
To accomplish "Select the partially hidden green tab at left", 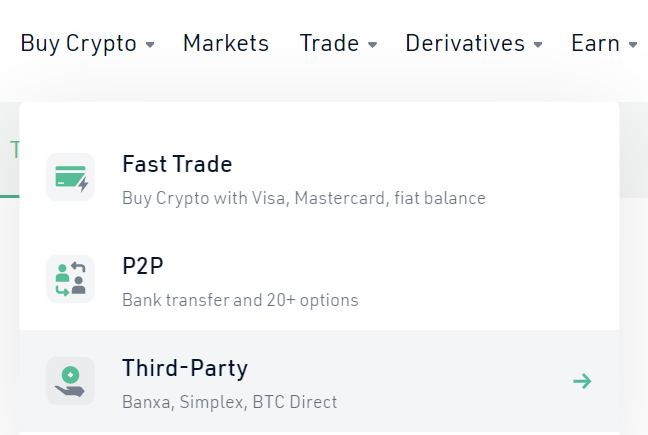I will point(14,150).
